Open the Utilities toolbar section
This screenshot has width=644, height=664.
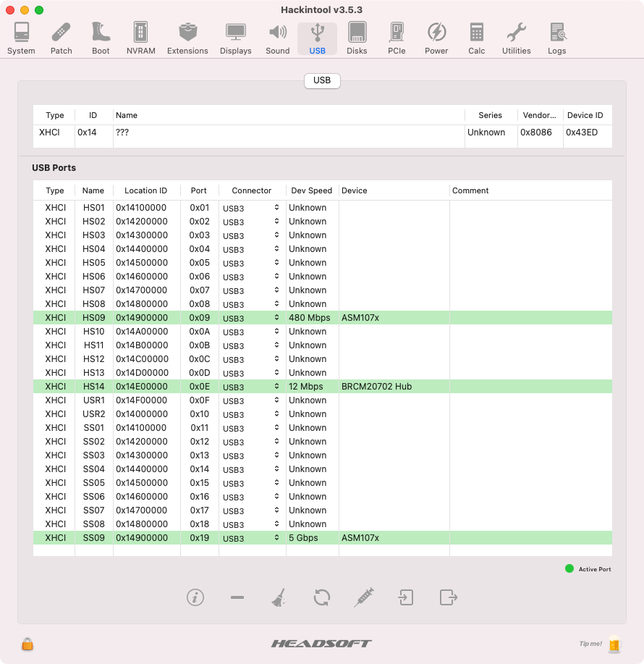516,38
